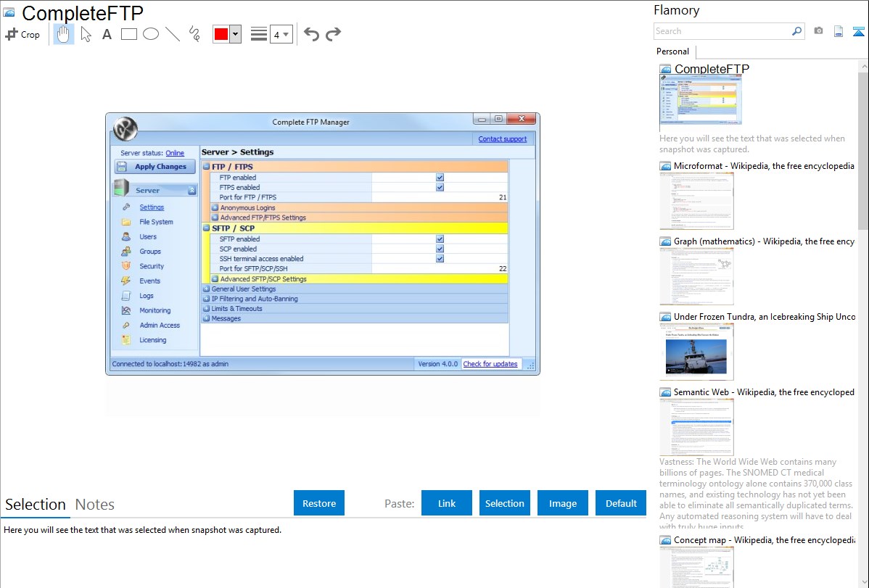Click the red color swatch
Viewport: 869px width, 588px height.
click(221, 34)
